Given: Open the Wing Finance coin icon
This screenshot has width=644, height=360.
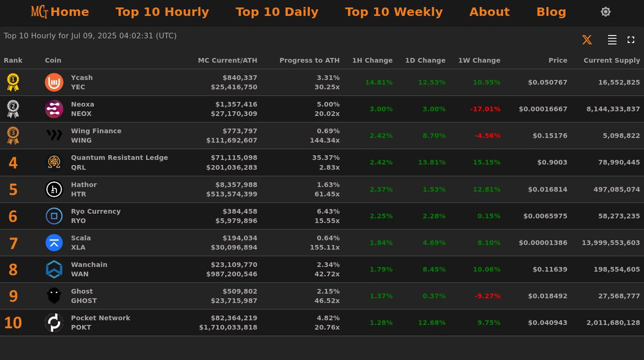Looking at the screenshot, I should (x=54, y=135).
